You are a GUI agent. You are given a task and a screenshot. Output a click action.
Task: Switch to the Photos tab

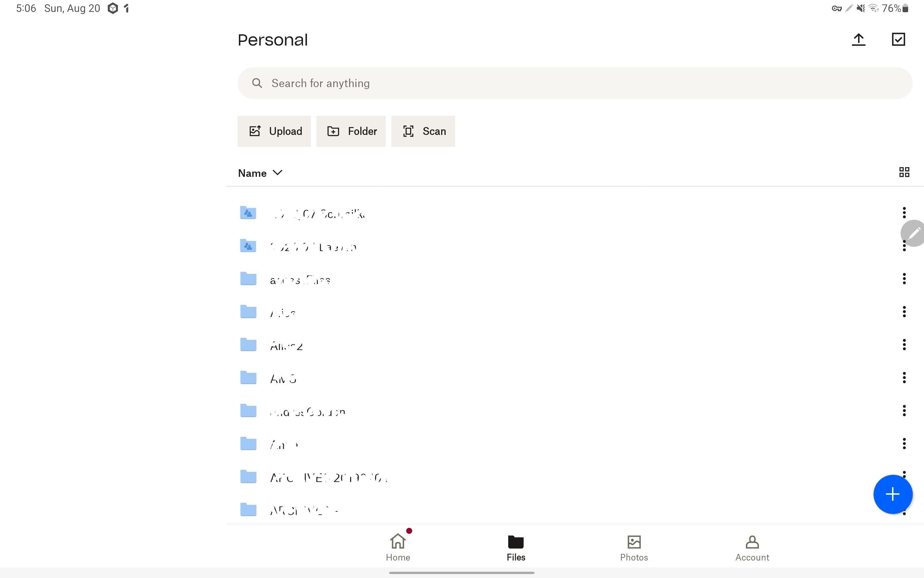click(x=634, y=548)
